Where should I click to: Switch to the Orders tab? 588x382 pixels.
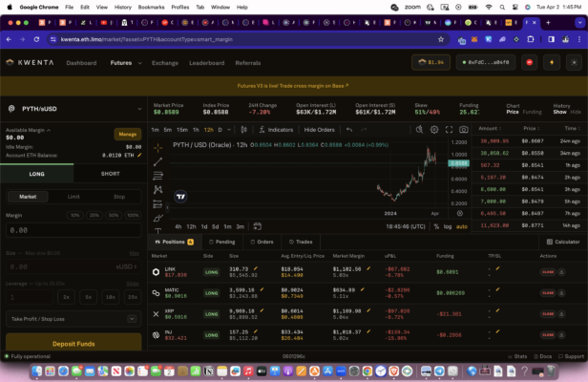click(x=261, y=242)
